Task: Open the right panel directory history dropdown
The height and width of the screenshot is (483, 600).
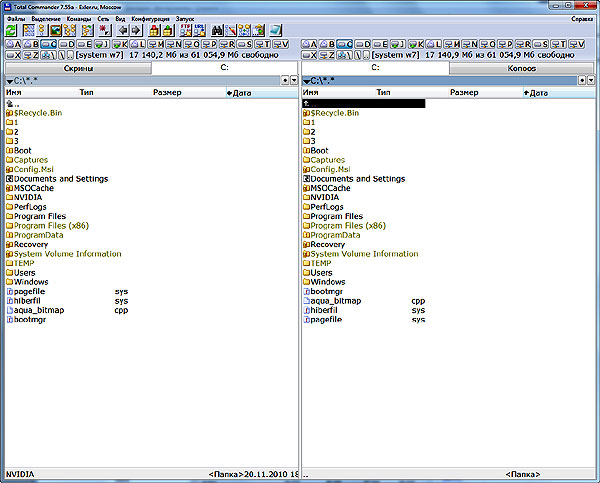Action: tap(592, 80)
